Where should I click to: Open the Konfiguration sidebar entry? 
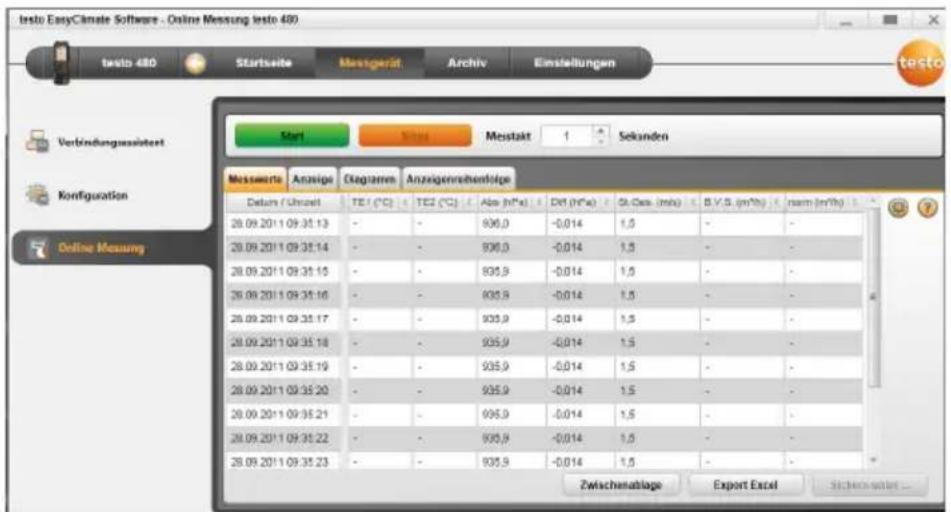[93, 195]
